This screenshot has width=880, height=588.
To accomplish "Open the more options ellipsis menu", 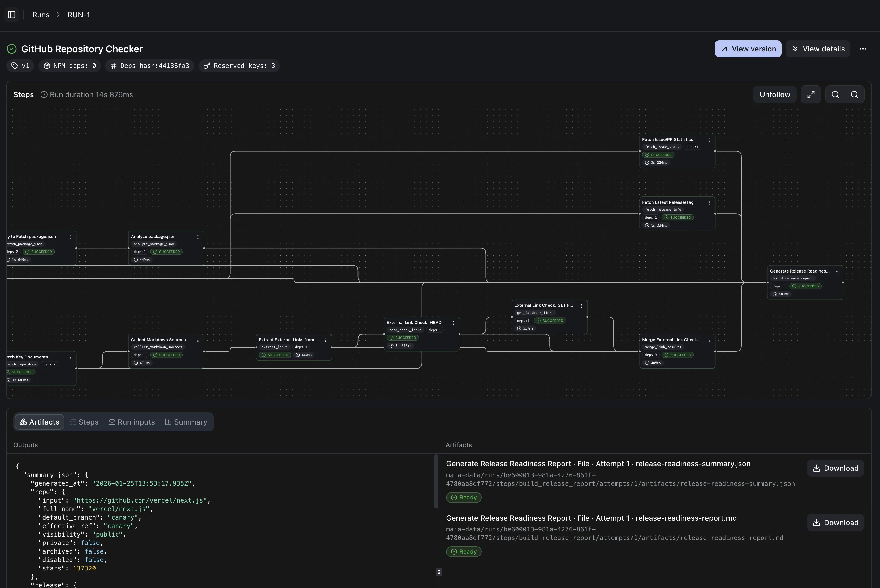I will (x=863, y=49).
